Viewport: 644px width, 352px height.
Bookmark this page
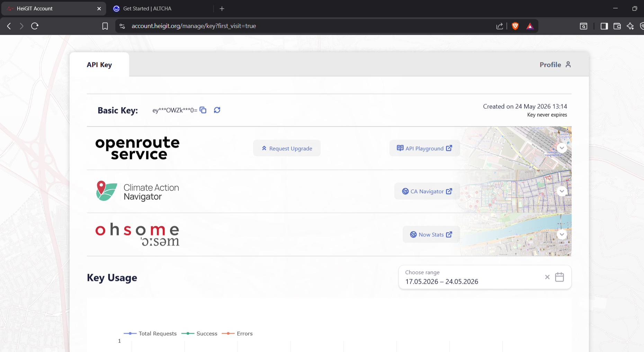[105, 26]
